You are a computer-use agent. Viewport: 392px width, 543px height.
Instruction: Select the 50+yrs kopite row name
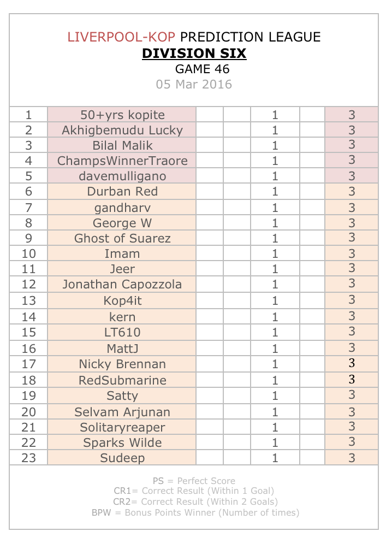[x=122, y=115]
